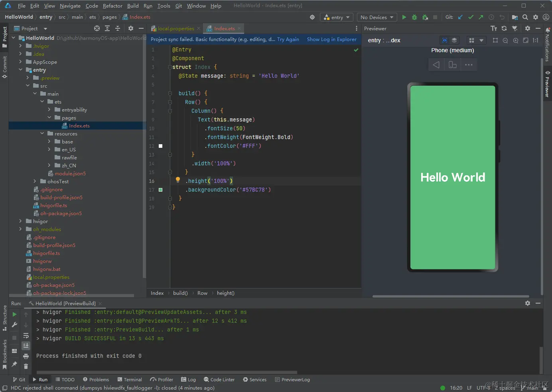Zoom in on the previewer

(x=516, y=40)
